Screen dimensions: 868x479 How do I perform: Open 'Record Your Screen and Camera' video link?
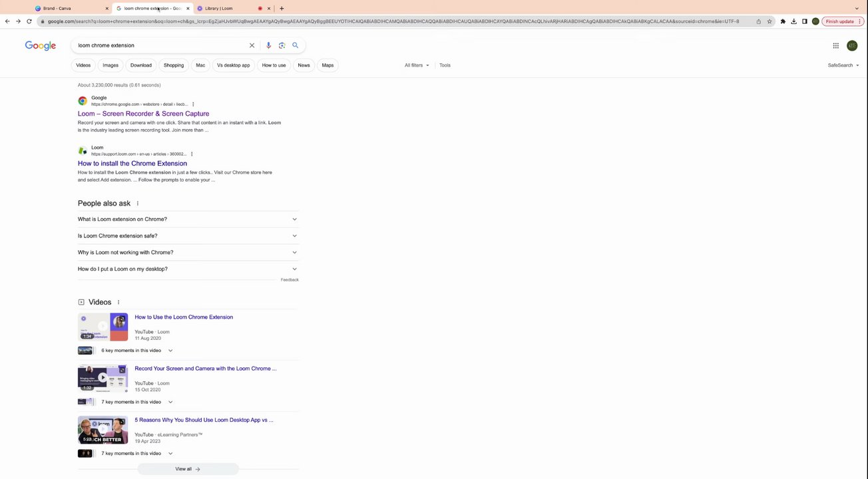[206, 369]
